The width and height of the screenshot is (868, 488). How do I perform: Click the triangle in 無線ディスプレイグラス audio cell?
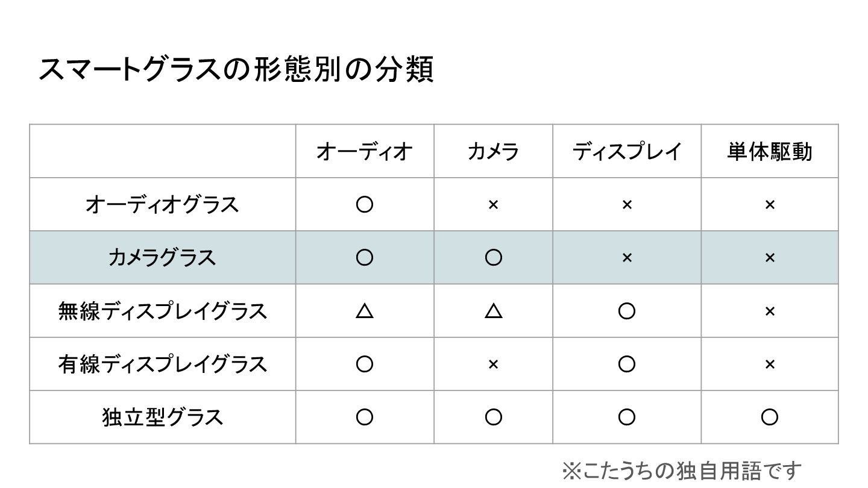click(365, 311)
